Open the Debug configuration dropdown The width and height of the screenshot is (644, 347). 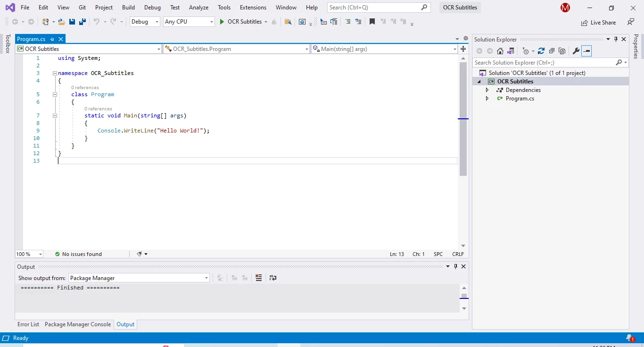click(x=145, y=22)
